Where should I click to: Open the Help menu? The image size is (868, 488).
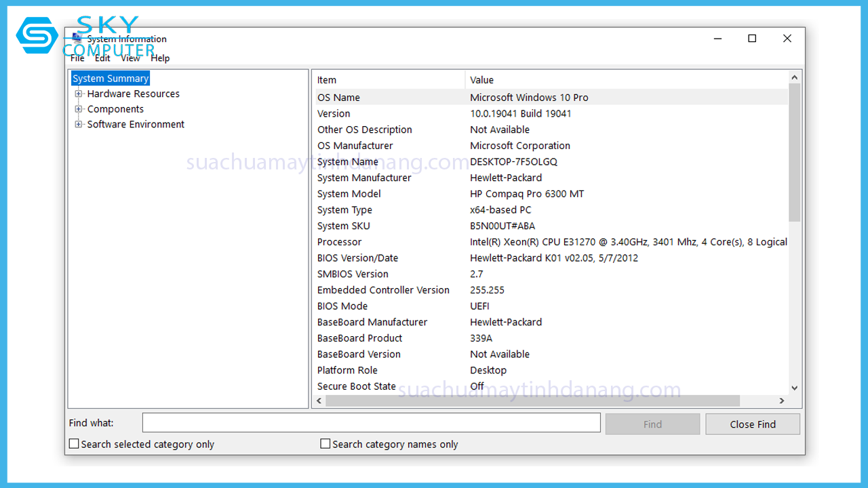pos(160,58)
